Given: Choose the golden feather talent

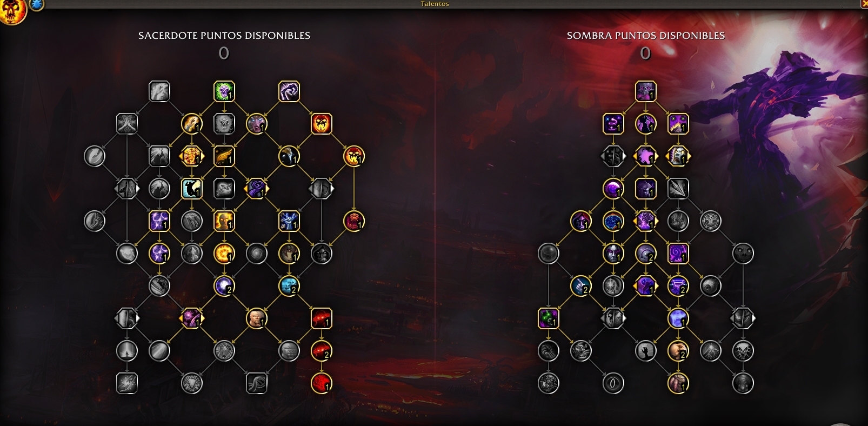Looking at the screenshot, I should 224,156.
